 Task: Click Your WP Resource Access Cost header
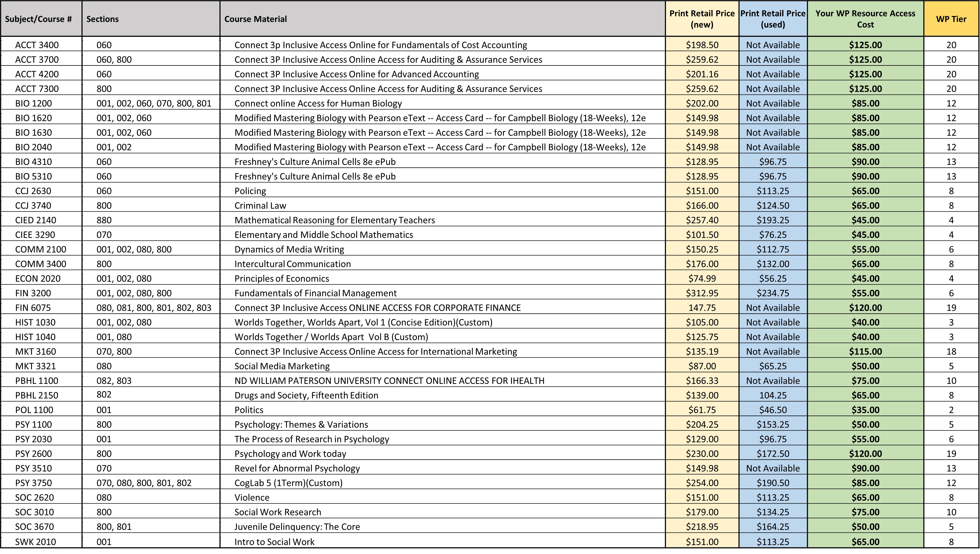(865, 19)
